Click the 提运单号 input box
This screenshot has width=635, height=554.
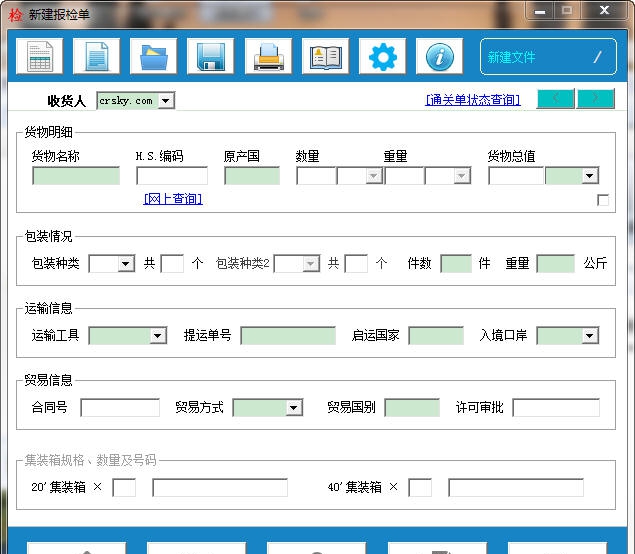288,336
